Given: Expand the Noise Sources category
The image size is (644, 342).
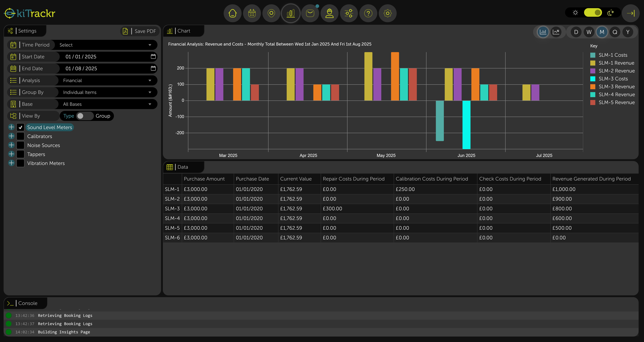Looking at the screenshot, I should [x=11, y=145].
